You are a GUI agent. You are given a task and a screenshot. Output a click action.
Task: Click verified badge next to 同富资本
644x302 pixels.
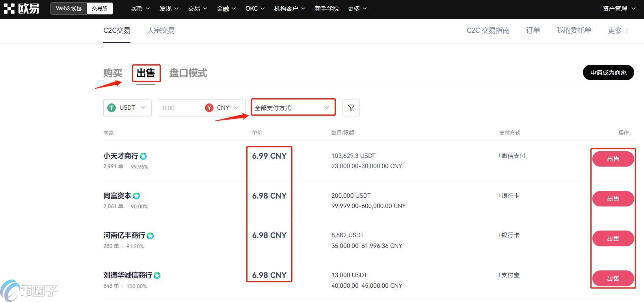click(136, 196)
